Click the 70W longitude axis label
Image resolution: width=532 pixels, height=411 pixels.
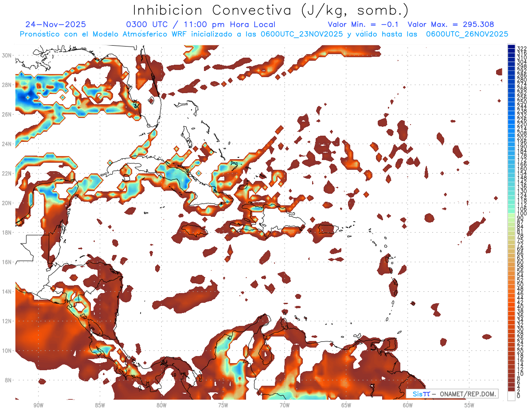[285, 405]
